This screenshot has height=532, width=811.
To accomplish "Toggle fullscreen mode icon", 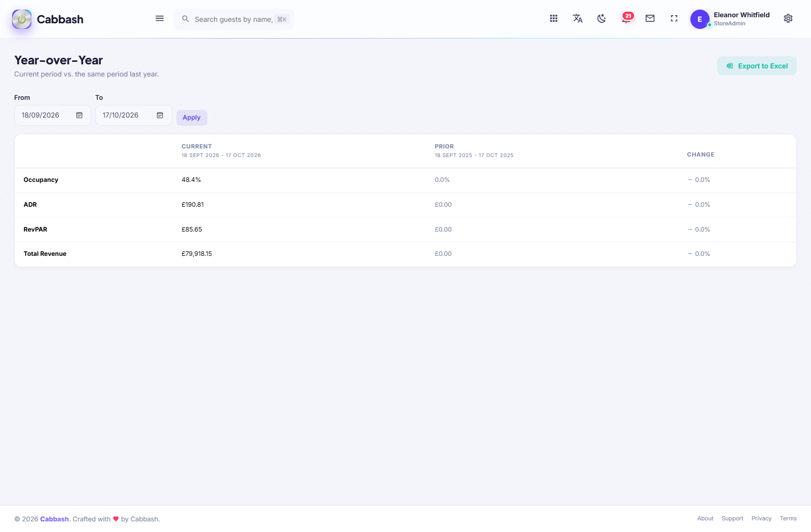I will point(674,19).
